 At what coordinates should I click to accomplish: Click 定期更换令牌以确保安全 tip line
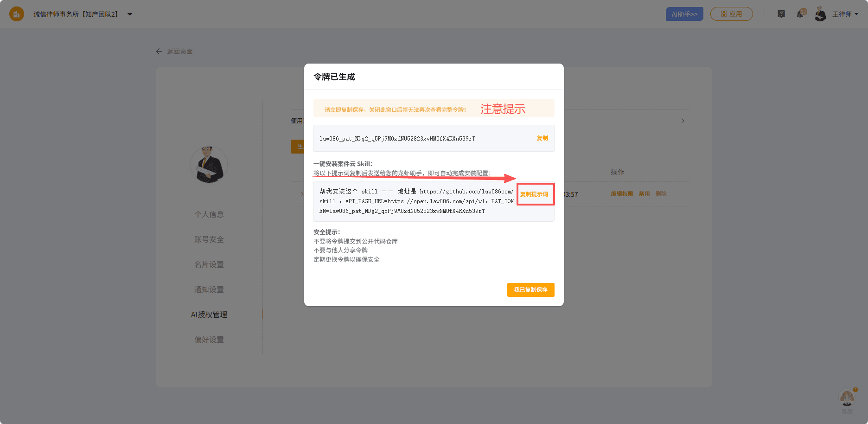point(346,259)
